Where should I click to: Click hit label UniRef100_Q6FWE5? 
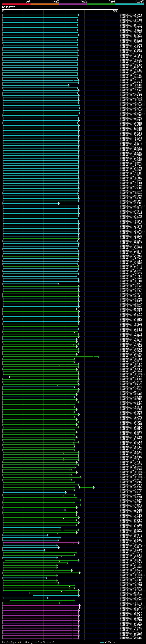[131, 296]
